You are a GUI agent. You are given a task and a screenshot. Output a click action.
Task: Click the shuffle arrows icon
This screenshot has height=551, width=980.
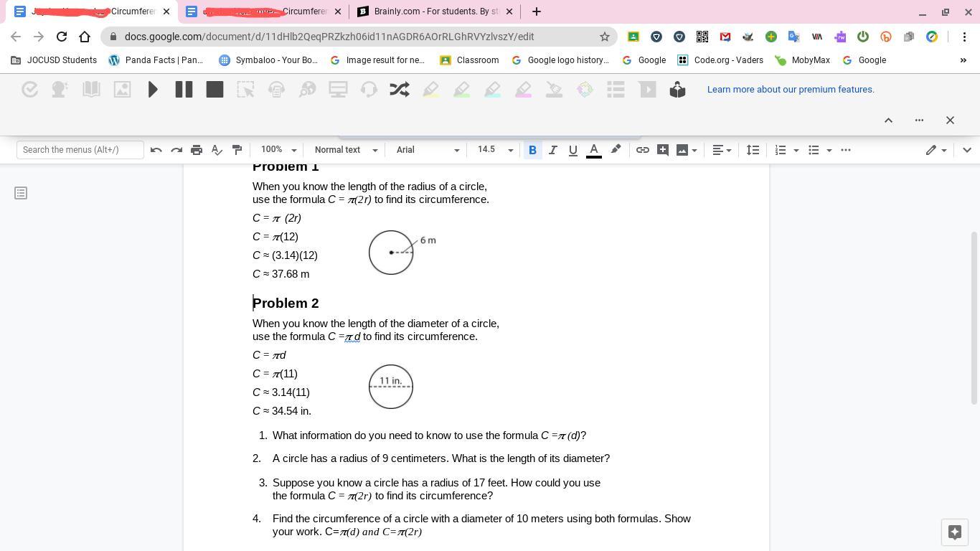(400, 90)
